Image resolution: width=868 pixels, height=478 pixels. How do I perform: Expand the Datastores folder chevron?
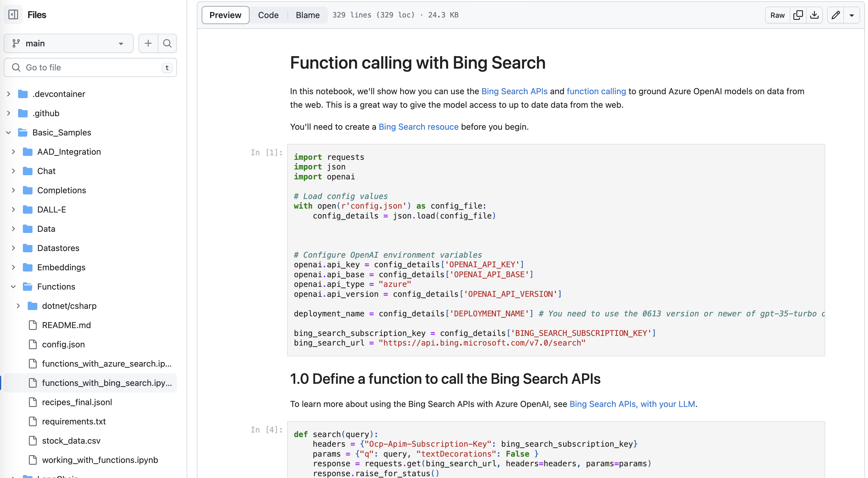pos(14,248)
